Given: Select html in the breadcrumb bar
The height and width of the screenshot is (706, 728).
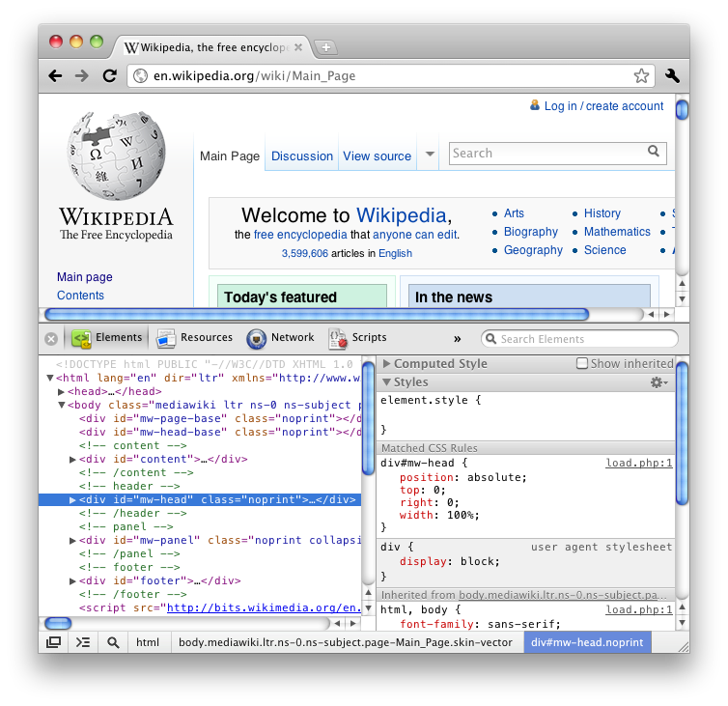Looking at the screenshot, I should coord(147,642).
